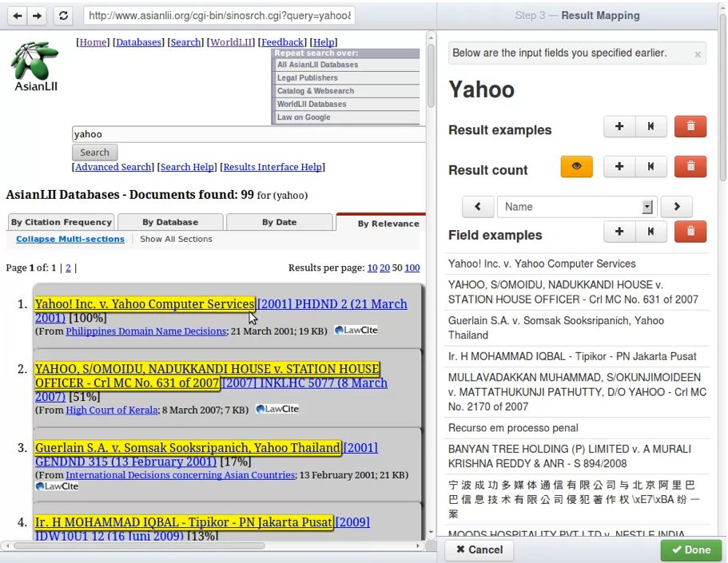Open the Search link in top navigation
Screen dimensions: 728x563
[x=185, y=42]
